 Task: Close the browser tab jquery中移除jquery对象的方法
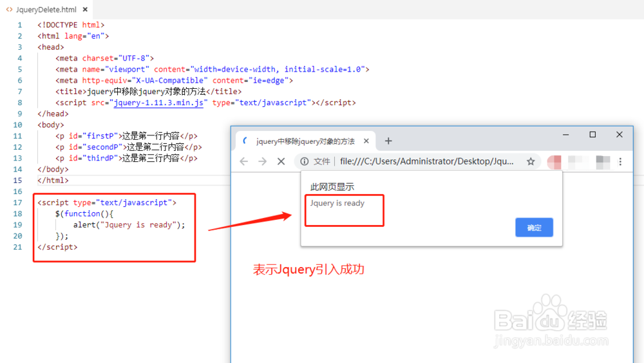366,141
